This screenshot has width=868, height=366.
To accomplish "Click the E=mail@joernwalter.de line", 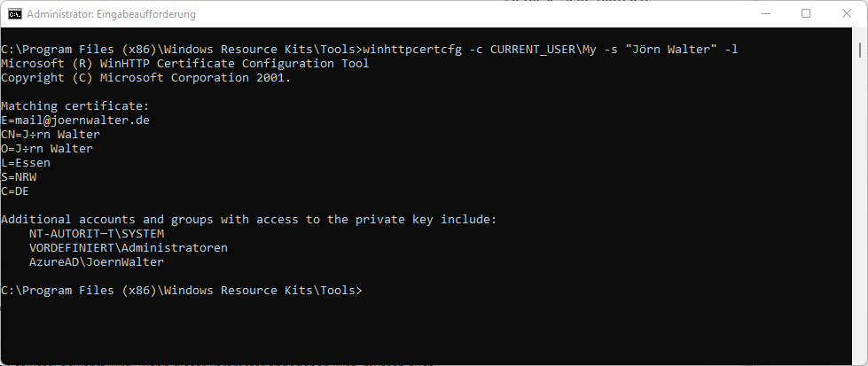I will [75, 120].
